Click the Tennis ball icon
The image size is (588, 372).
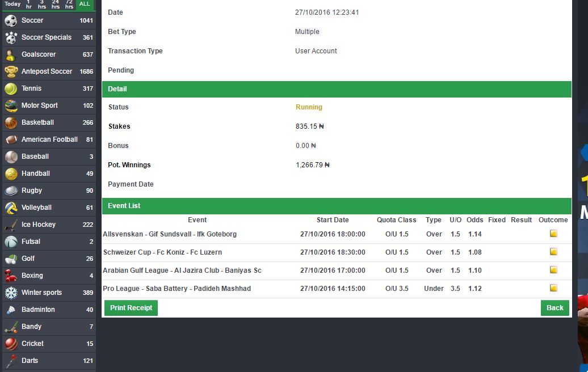click(11, 88)
